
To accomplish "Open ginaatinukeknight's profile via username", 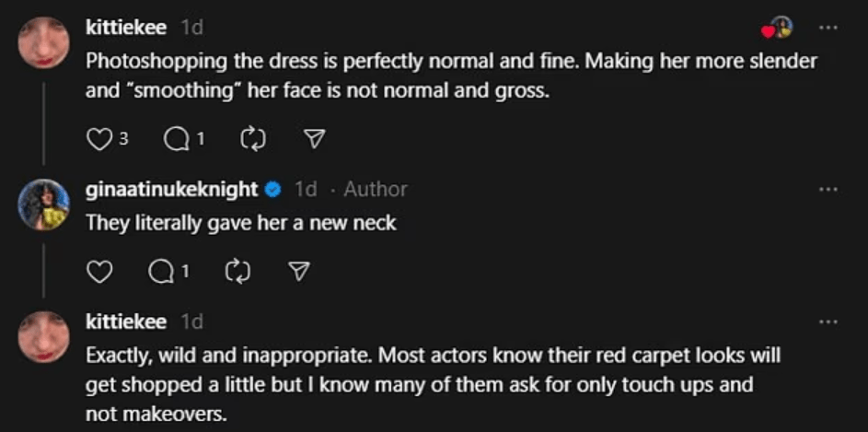I will tap(171, 189).
